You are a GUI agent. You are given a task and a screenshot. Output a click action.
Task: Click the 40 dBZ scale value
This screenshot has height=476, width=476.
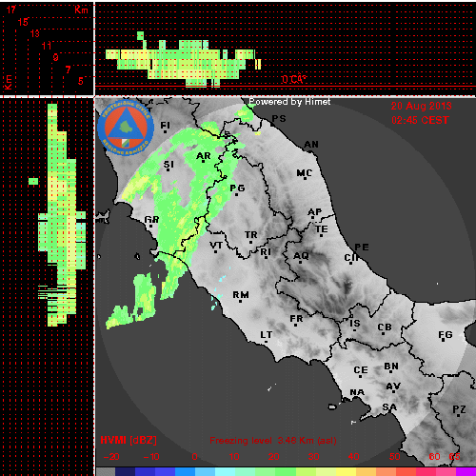click(353, 457)
